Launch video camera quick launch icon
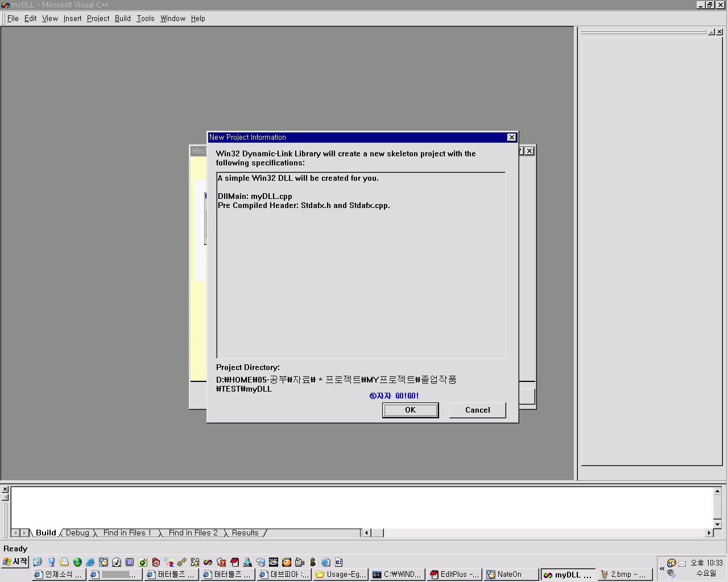The height and width of the screenshot is (582, 728). pyautogui.click(x=300, y=562)
